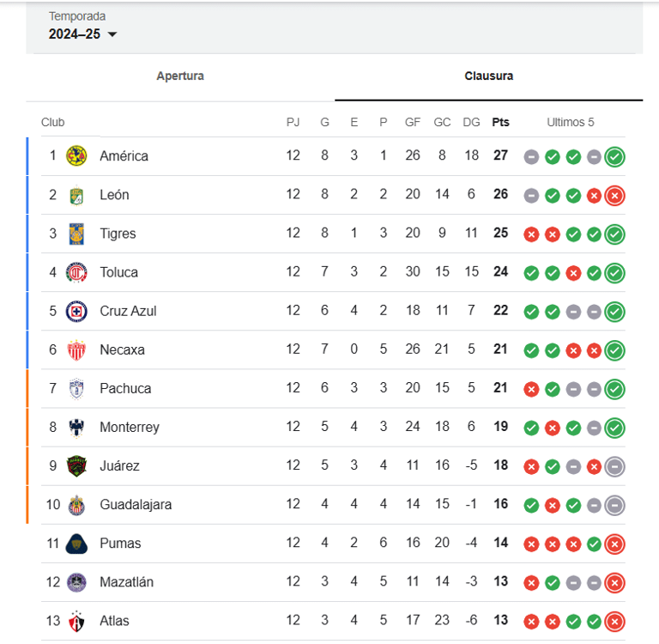The image size is (659, 644).
Task: Select the Clausura tab
Action: tap(489, 76)
